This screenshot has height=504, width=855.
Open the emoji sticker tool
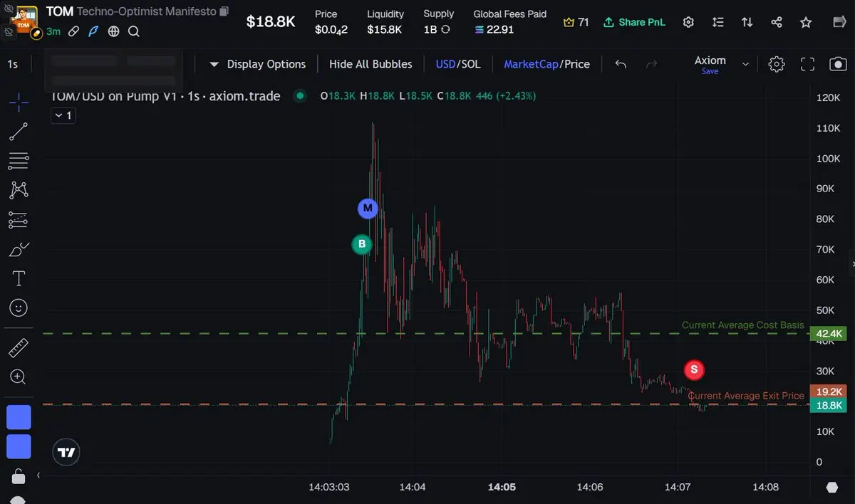click(19, 308)
